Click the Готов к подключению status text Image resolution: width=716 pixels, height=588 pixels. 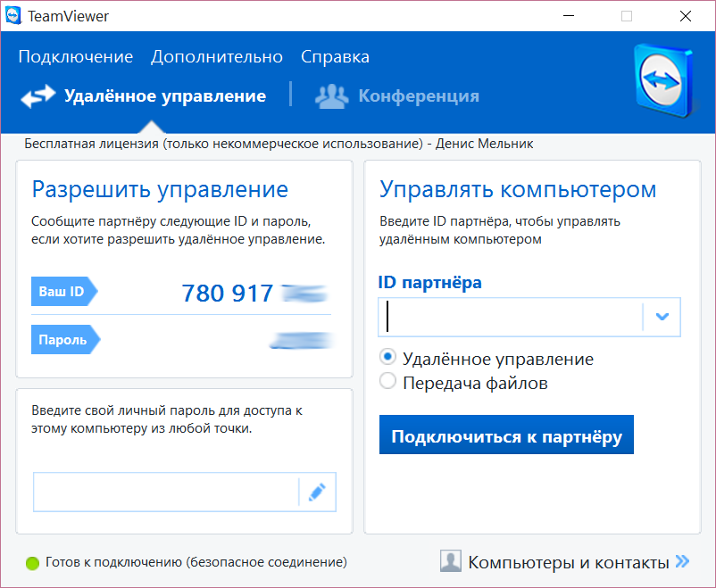[196, 562]
